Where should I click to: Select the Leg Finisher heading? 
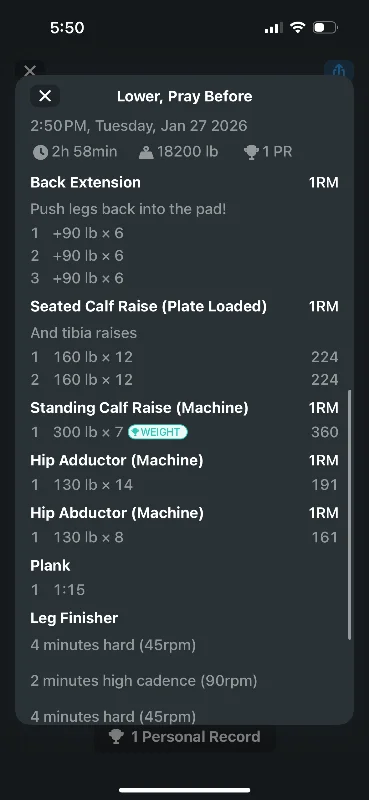(74, 618)
